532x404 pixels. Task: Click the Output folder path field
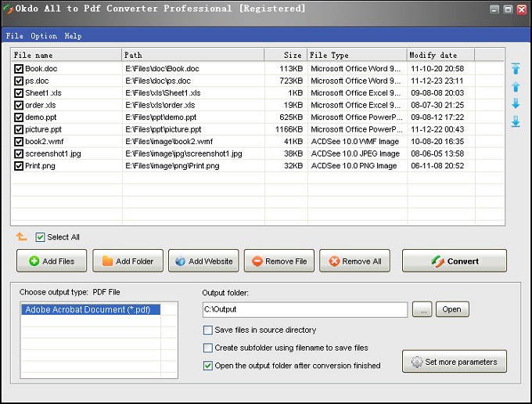pos(304,309)
